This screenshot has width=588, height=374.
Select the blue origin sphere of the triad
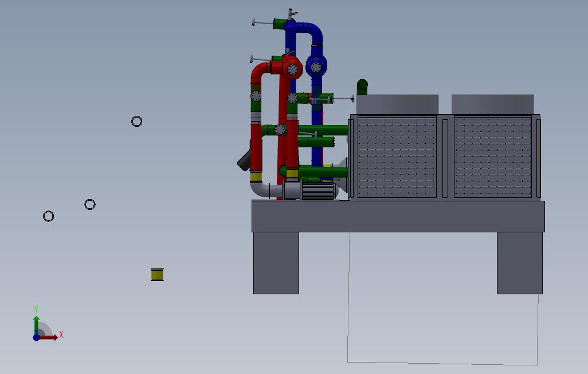click(x=36, y=338)
